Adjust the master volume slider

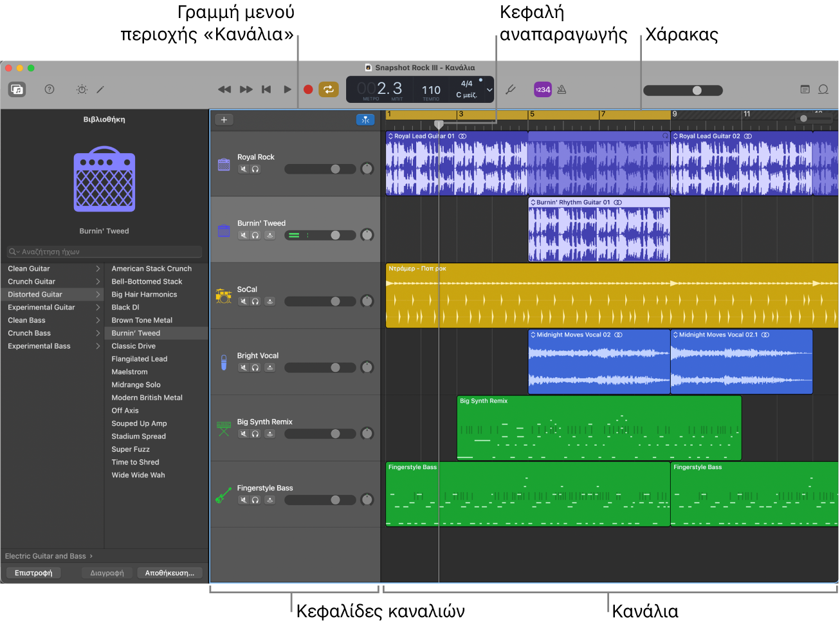tap(683, 91)
